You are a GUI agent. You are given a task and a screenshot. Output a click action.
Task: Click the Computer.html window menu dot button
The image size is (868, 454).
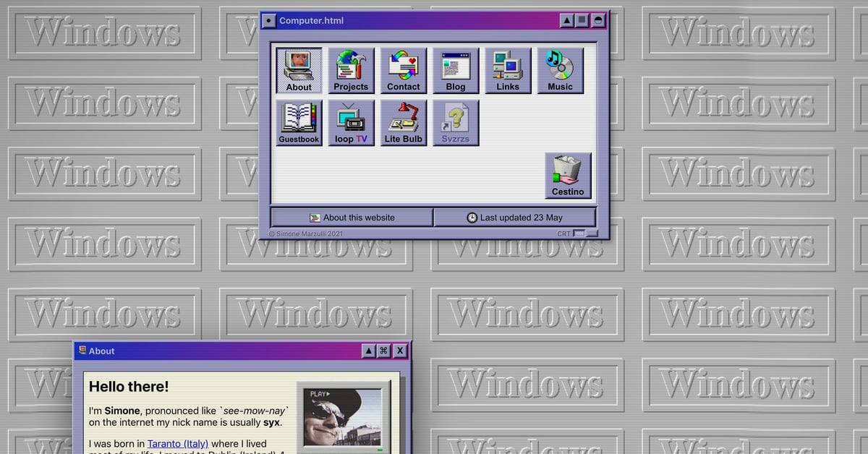[269, 21]
